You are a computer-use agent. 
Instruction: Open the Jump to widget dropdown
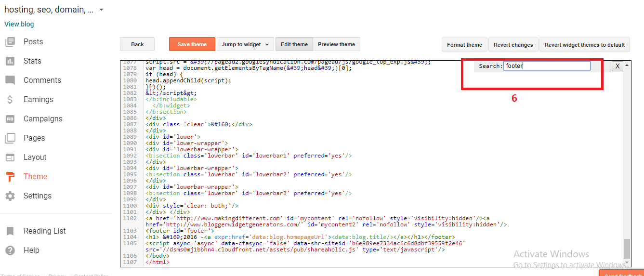[x=245, y=44]
